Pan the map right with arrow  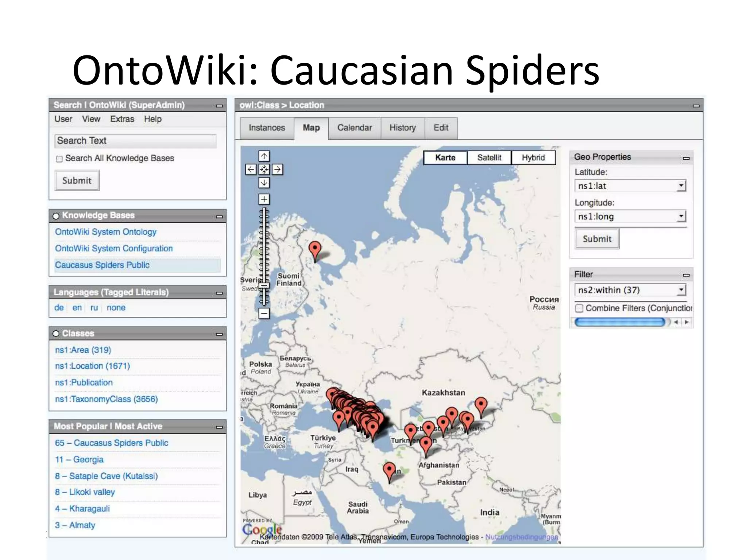(x=277, y=169)
